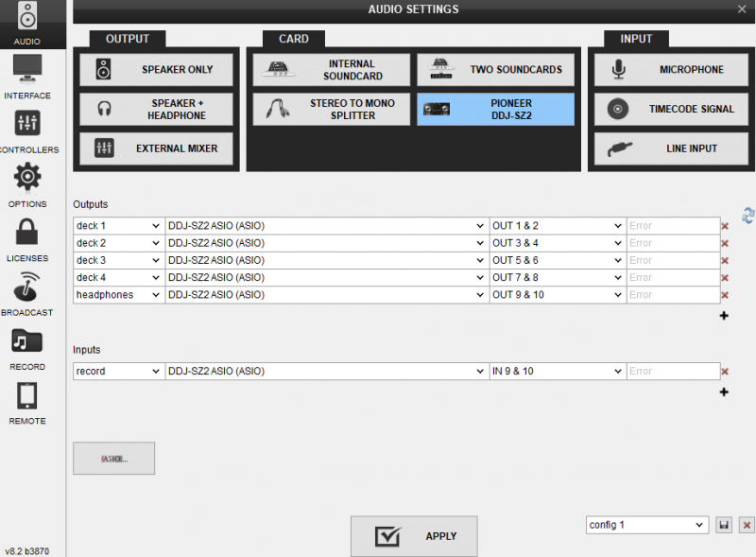Delete the config 1 preset
Viewport: 756px width, 557px height.
(x=747, y=525)
